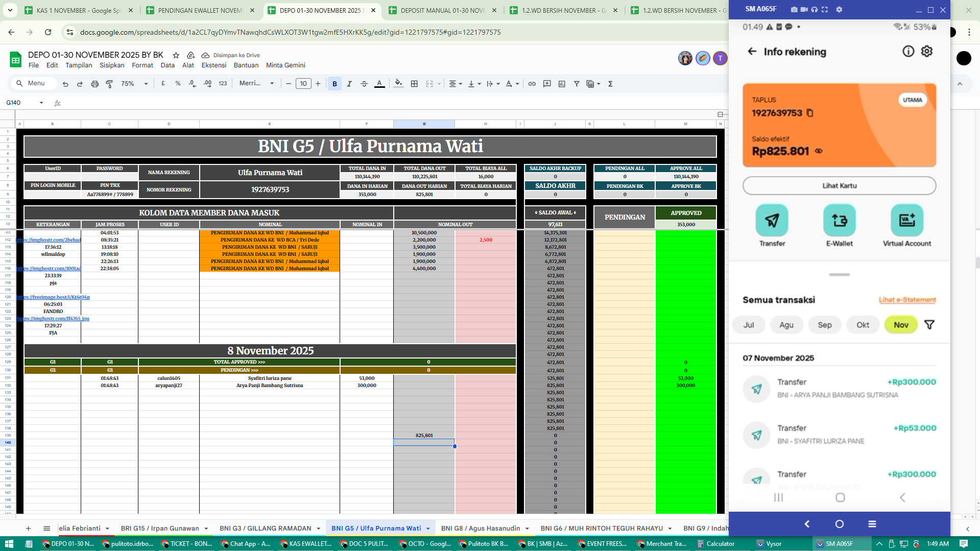Open the horizontal align dropdown
The width and height of the screenshot is (980, 551).
[x=456, y=84]
